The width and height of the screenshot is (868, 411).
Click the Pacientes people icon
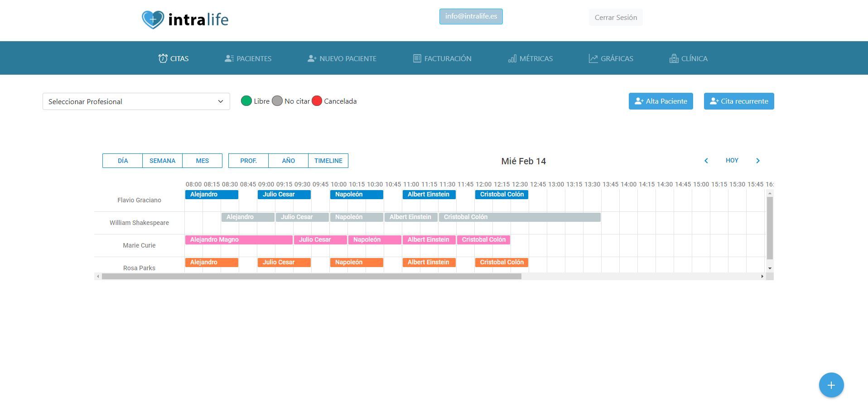pyautogui.click(x=229, y=58)
